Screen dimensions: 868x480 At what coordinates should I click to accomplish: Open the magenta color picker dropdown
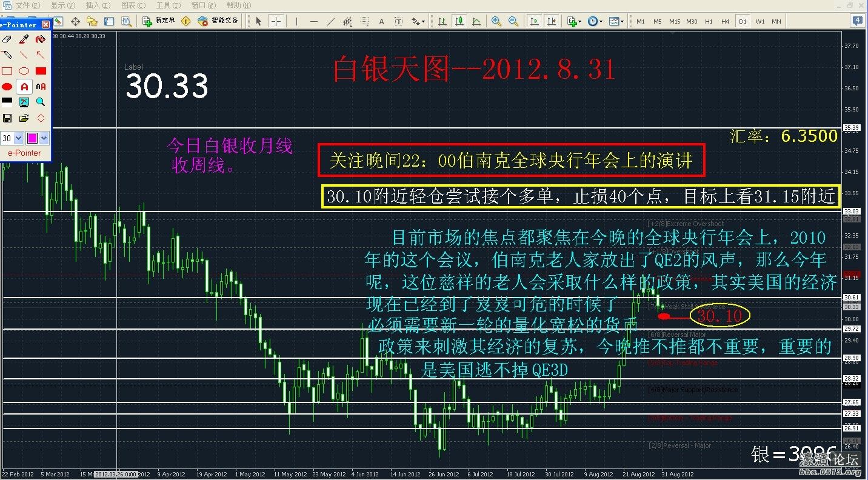click(44, 138)
